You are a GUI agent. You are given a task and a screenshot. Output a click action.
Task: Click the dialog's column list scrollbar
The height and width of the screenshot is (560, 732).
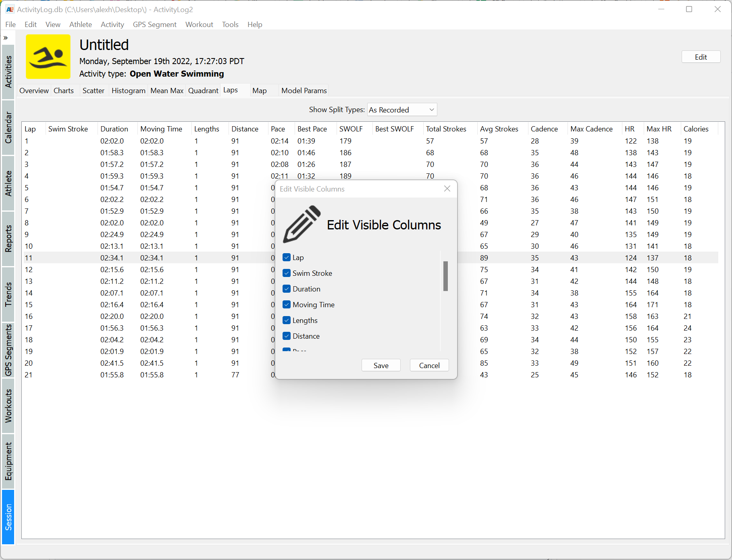(445, 276)
